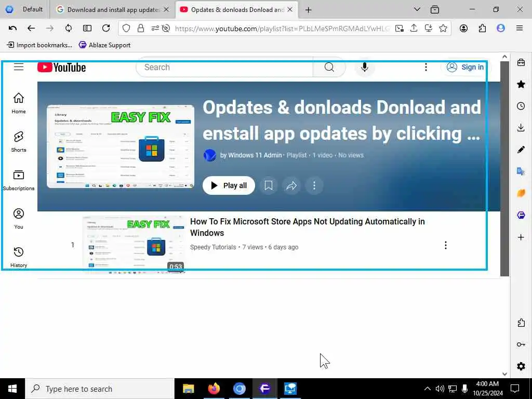Go back one page in browser
This screenshot has width=532, height=399.
[31, 28]
